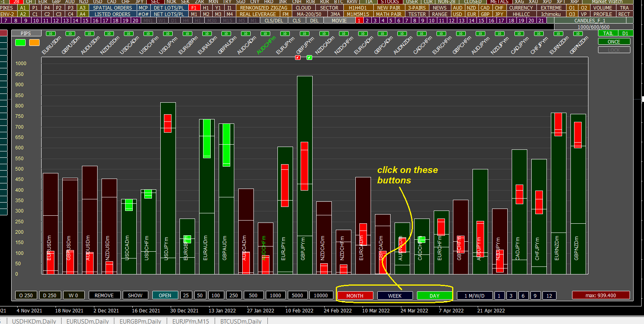Screen dimensions: 644x324
Task: Switch to the EURGBPm,Daily chart tab
Action: coord(140,321)
